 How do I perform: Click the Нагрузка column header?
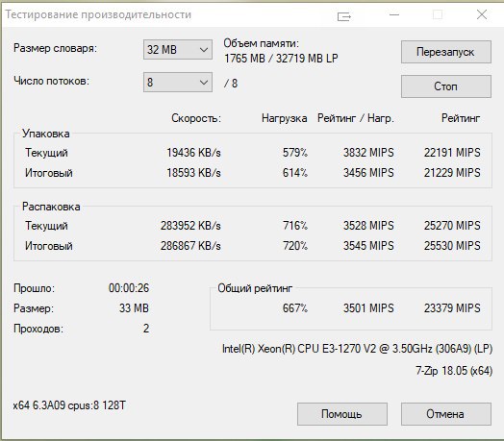point(284,118)
